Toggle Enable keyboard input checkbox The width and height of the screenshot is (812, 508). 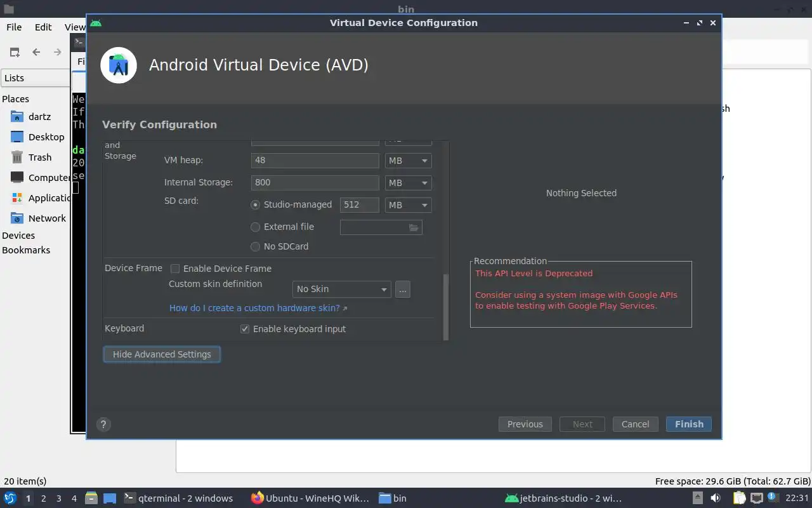(245, 330)
